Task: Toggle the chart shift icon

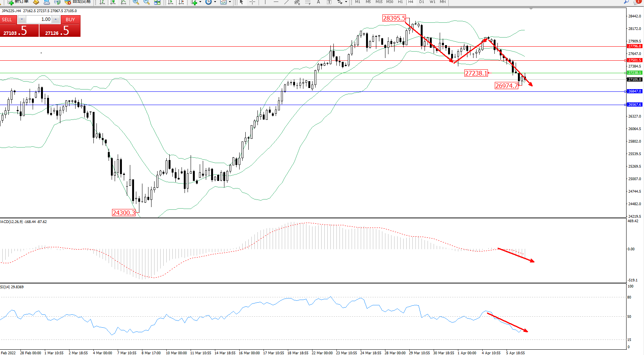Action: tap(182, 2)
